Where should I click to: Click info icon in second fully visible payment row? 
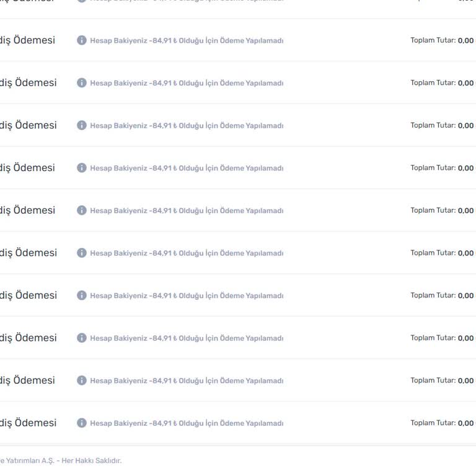click(x=82, y=83)
